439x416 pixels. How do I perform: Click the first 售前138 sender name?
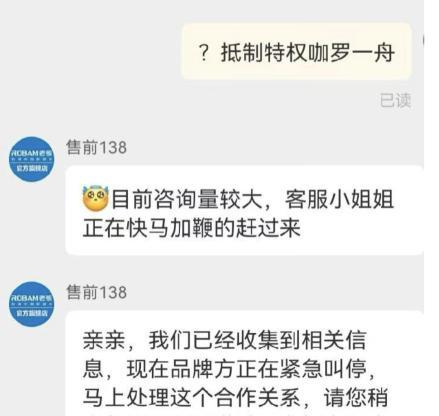(96, 147)
